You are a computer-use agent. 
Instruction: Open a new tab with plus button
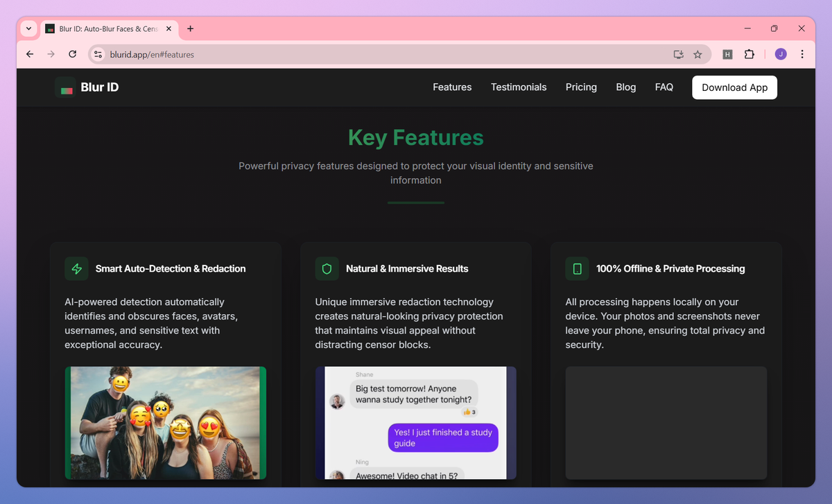coord(191,28)
